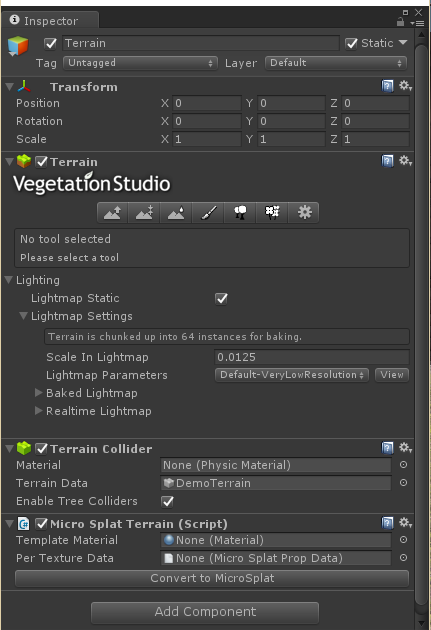The image size is (431, 630).
Task: Select the Place Trees tool
Action: (x=240, y=212)
